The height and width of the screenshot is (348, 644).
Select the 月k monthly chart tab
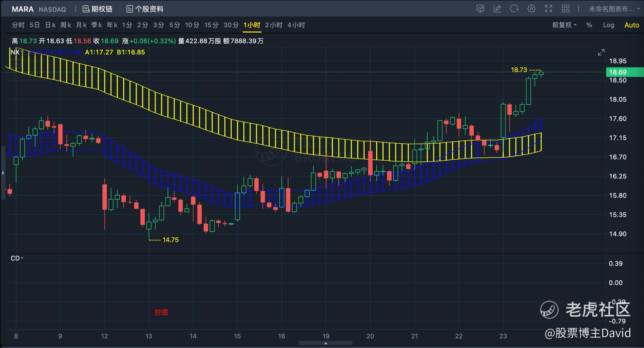point(81,25)
